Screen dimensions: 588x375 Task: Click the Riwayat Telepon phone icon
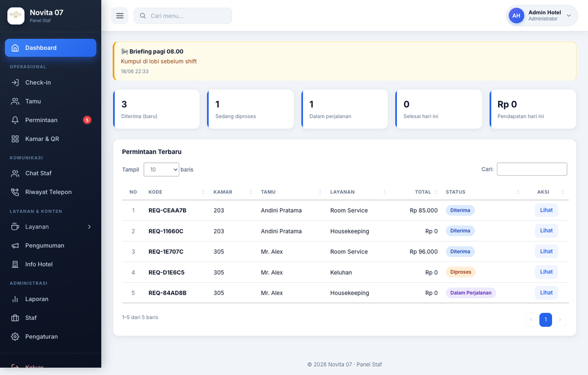click(x=15, y=192)
